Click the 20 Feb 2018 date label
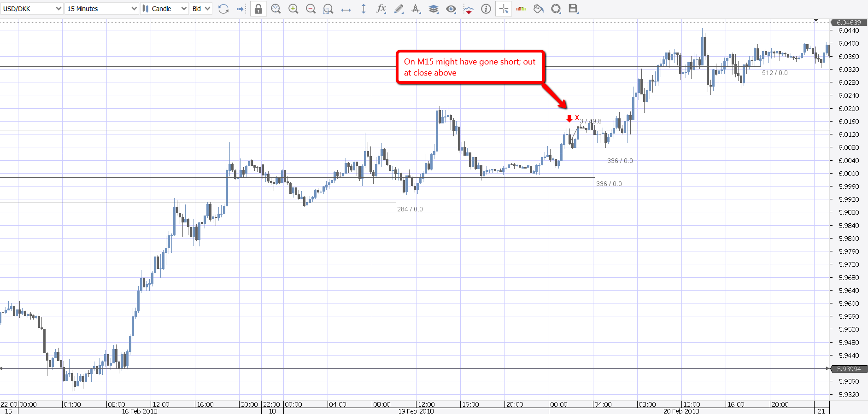 coord(681,411)
